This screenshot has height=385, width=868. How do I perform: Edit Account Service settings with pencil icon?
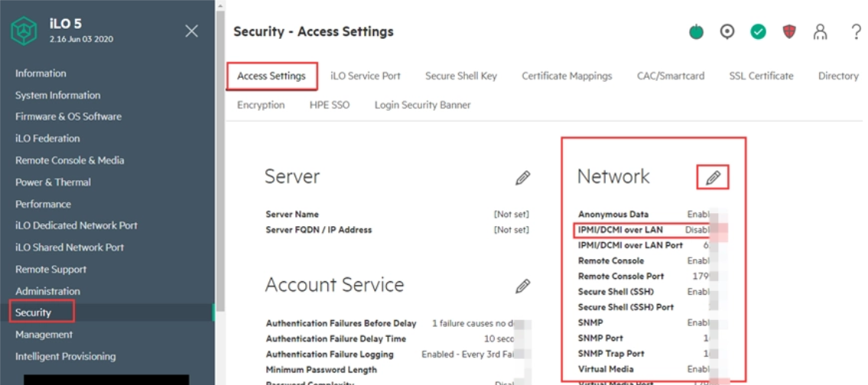click(522, 286)
